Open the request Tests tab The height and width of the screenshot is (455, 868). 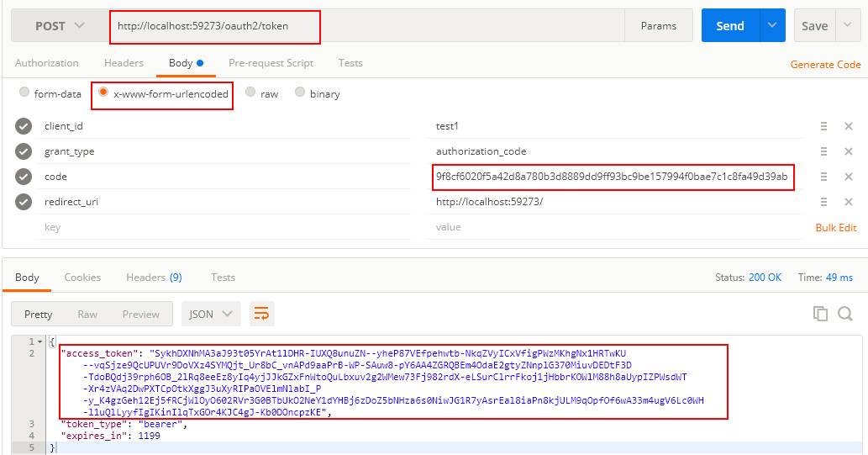coord(350,62)
